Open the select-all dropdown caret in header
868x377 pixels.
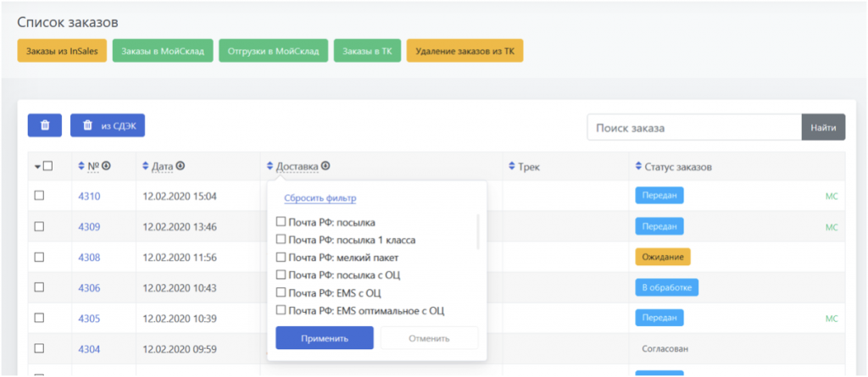(37, 167)
